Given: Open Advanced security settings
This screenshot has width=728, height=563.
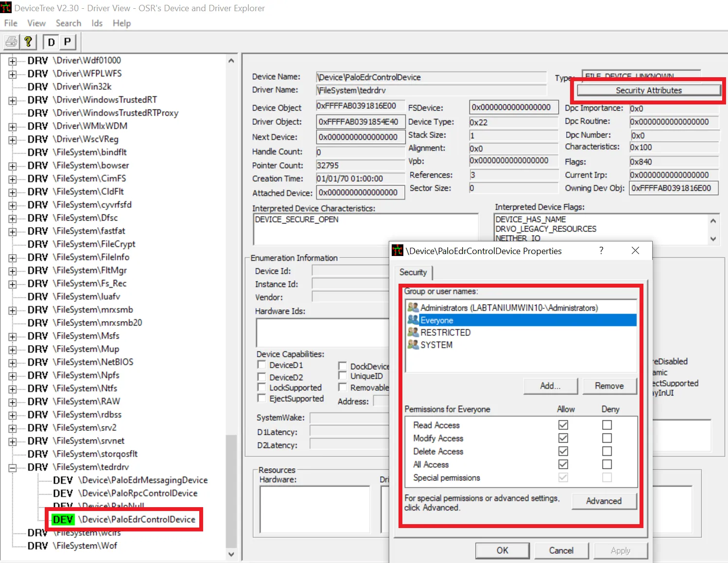Looking at the screenshot, I should pos(604,501).
